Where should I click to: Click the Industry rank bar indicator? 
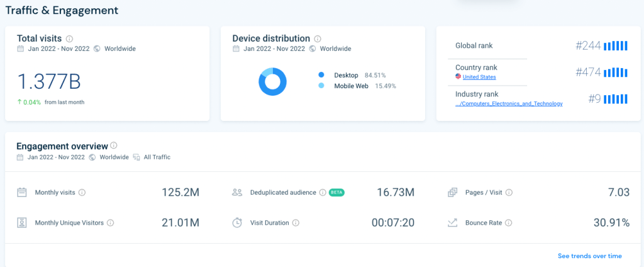(616, 99)
